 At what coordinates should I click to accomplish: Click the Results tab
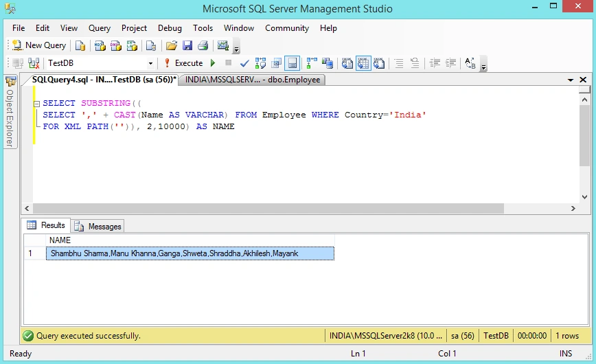coord(46,225)
